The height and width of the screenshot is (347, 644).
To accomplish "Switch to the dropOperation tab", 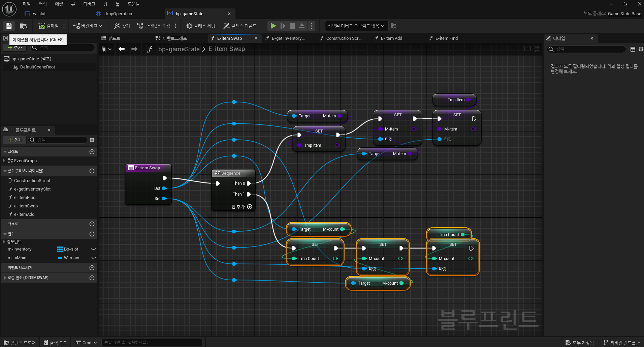I will pyautogui.click(x=118, y=14).
